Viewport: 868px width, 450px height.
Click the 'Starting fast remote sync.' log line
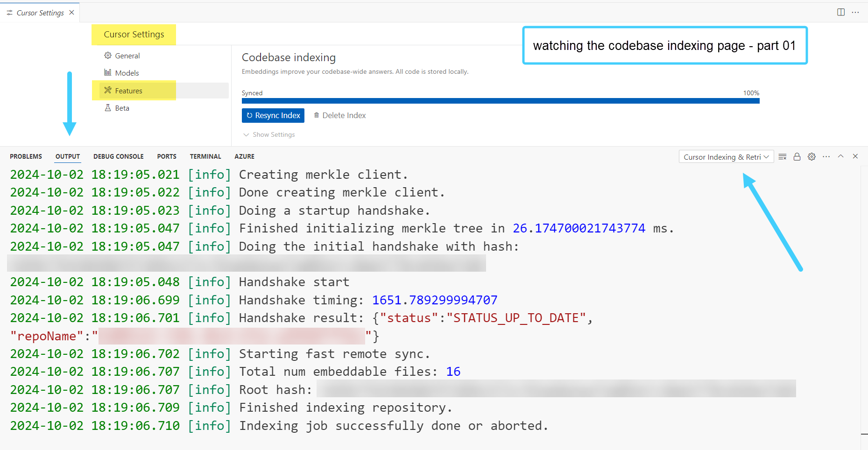click(334, 354)
